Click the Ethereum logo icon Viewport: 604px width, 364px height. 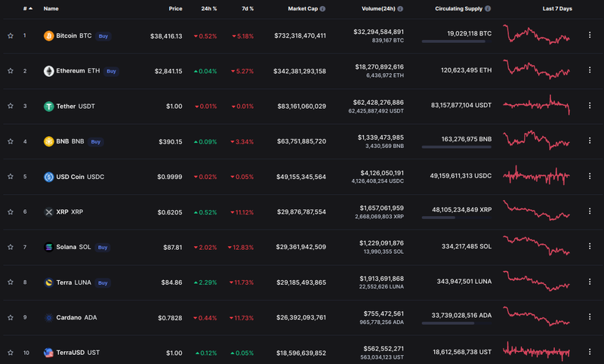[x=49, y=71]
